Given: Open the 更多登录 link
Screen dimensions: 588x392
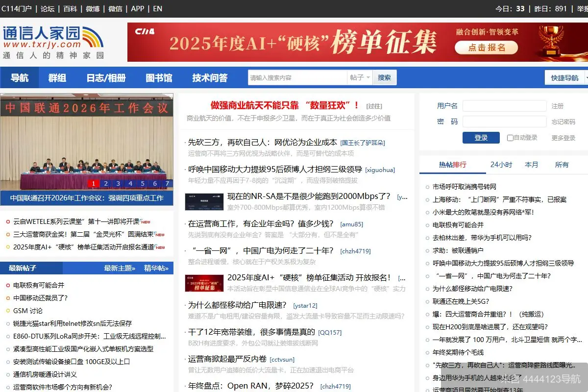Looking at the screenshot, I should [563, 138].
